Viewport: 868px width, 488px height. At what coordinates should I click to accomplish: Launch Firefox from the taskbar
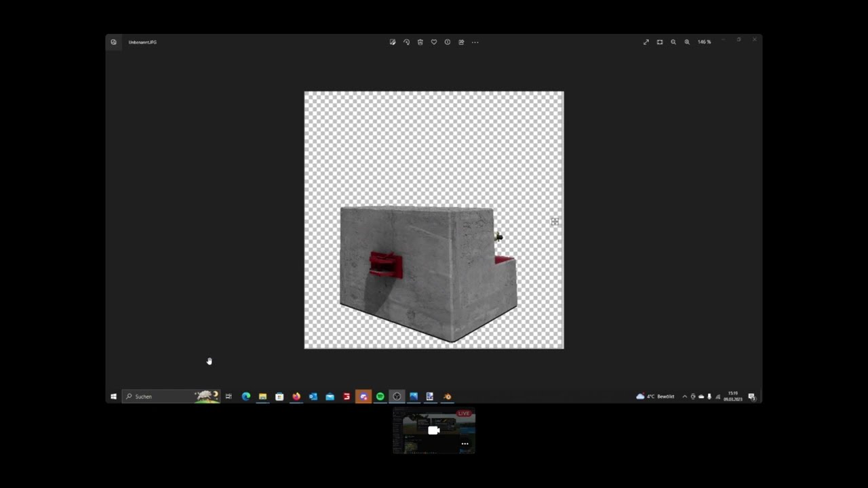[296, 396]
